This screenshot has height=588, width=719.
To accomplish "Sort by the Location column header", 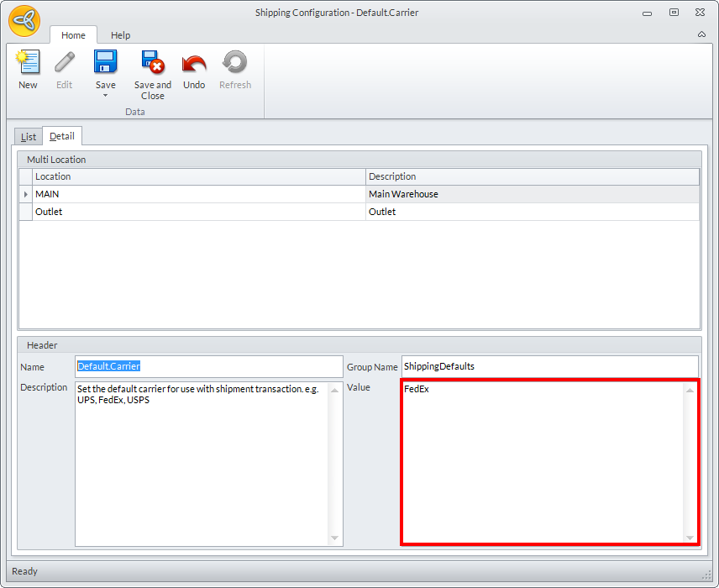I will [x=199, y=176].
